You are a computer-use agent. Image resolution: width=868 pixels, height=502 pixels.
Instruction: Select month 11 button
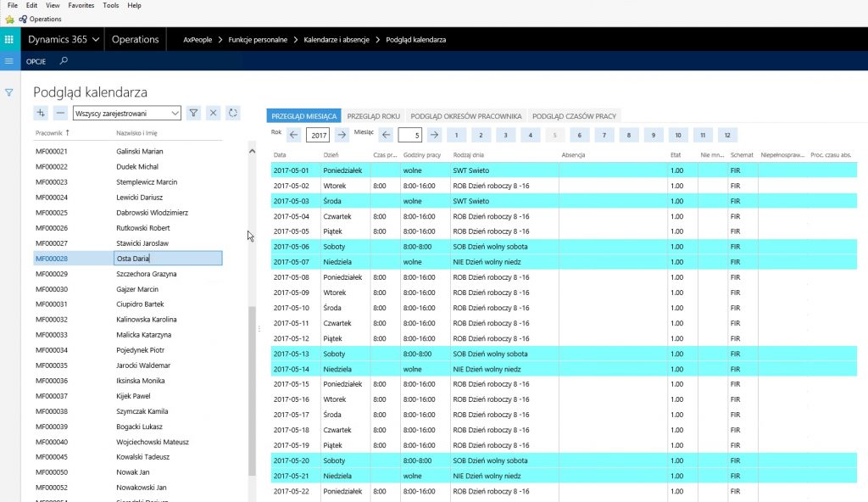(x=703, y=135)
